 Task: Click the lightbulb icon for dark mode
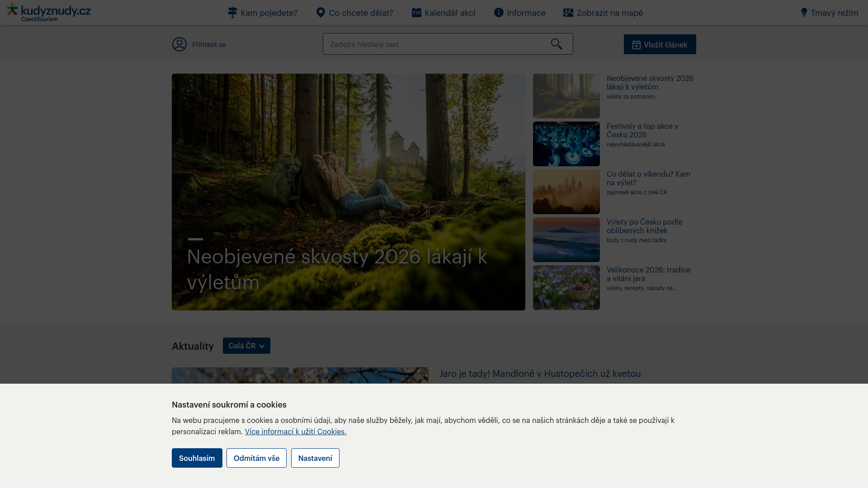[x=804, y=13]
